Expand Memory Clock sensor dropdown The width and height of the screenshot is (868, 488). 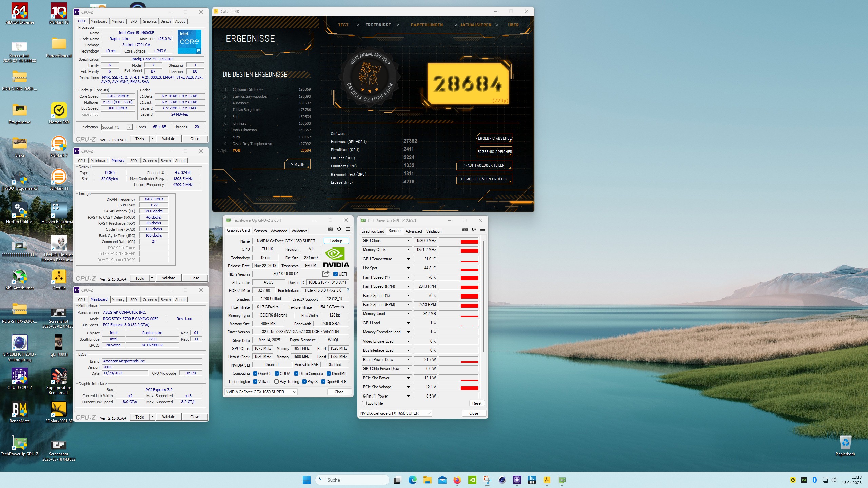(x=408, y=250)
